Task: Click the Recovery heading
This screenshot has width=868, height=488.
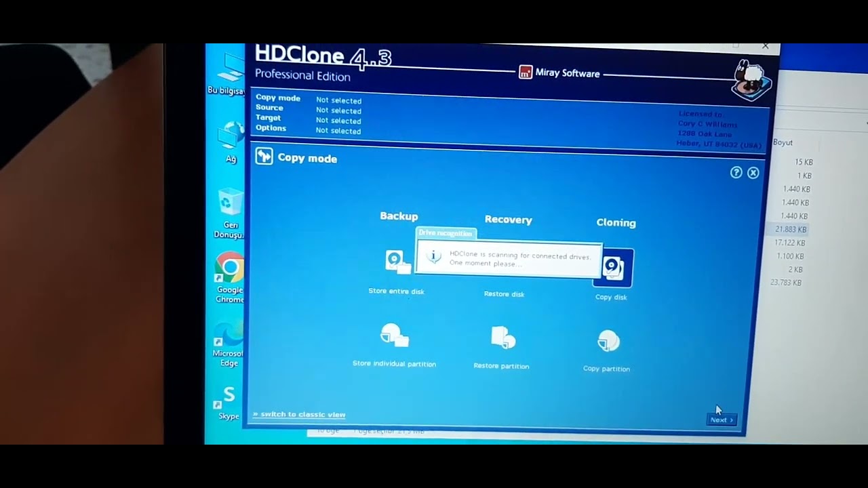Action: (x=508, y=220)
